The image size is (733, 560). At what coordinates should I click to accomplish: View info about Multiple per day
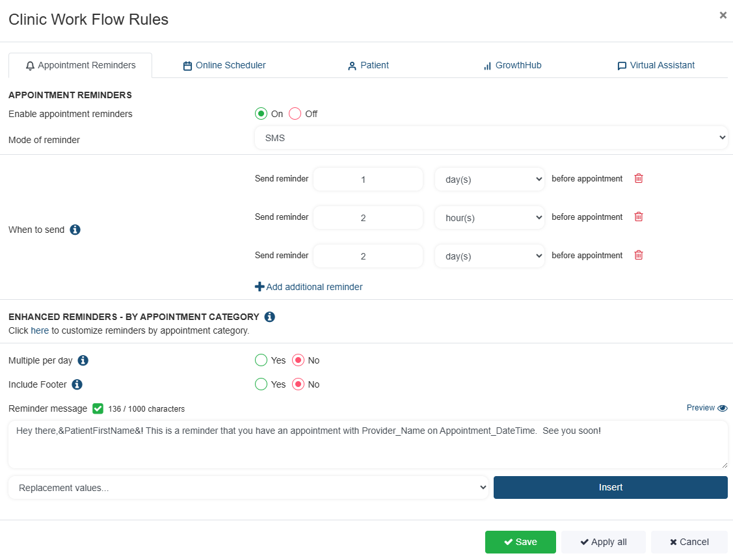tap(83, 360)
